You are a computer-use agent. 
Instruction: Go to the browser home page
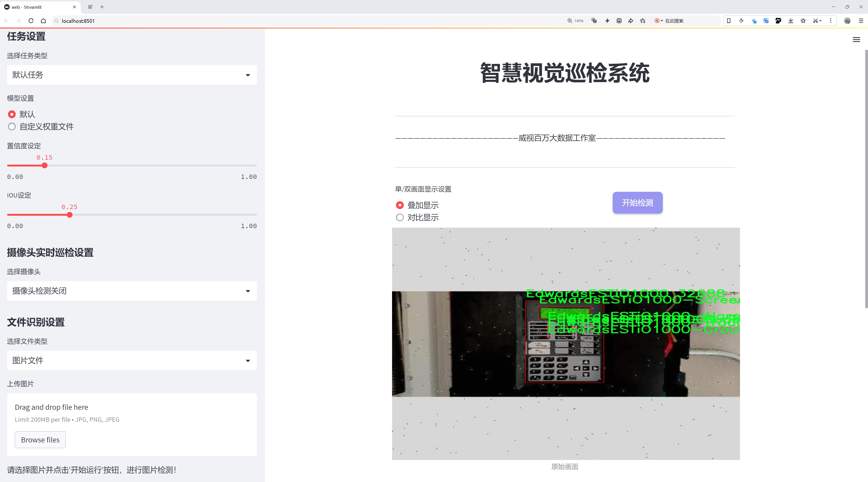pyautogui.click(x=43, y=20)
